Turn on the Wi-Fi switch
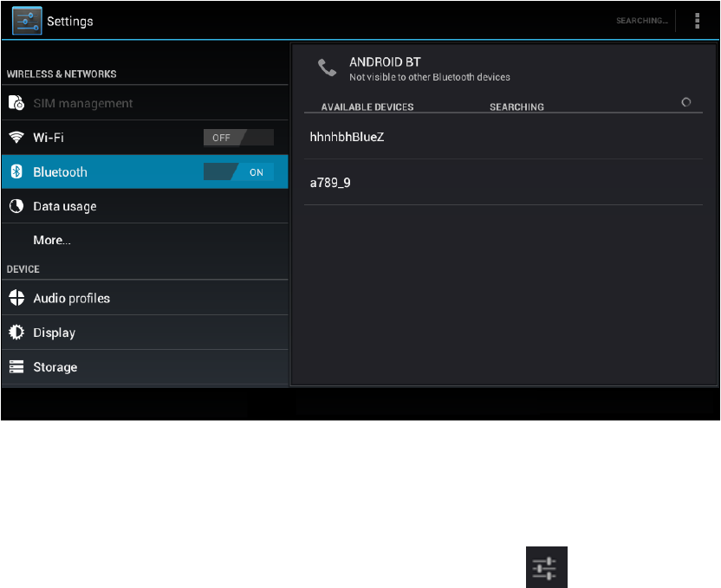The height and width of the screenshot is (588, 721). click(x=238, y=138)
